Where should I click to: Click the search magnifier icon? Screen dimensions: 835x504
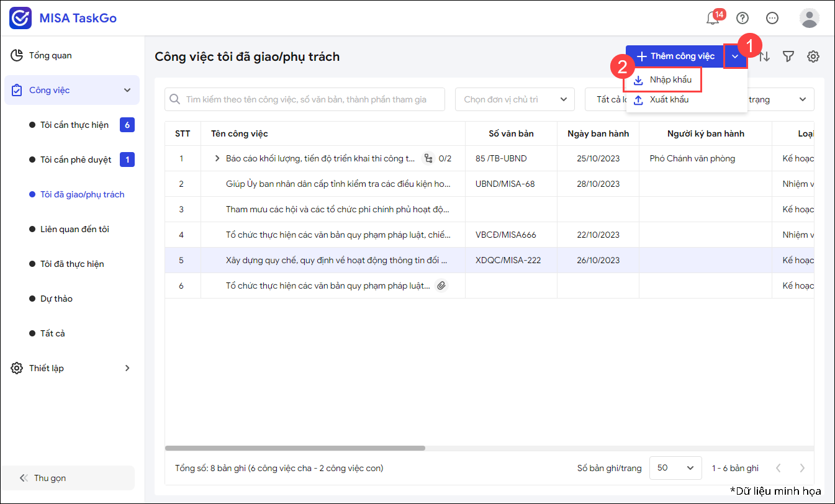pyautogui.click(x=175, y=99)
